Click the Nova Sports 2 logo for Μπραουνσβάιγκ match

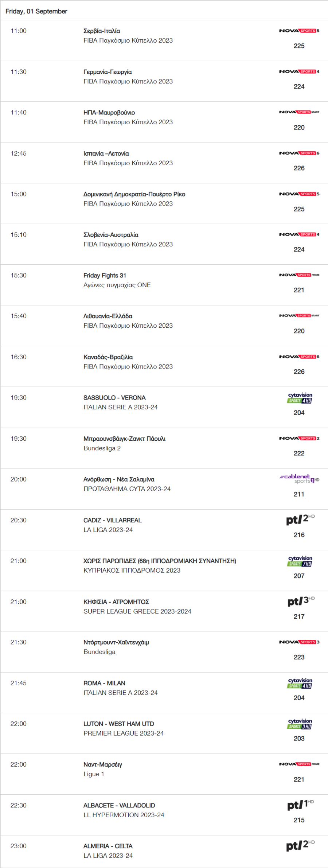tap(299, 439)
